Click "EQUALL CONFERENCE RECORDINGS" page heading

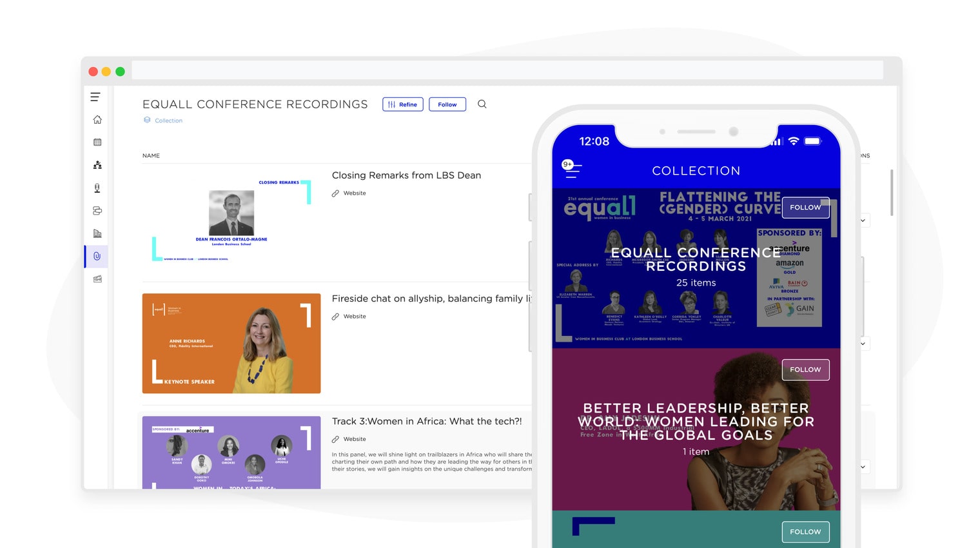click(255, 104)
